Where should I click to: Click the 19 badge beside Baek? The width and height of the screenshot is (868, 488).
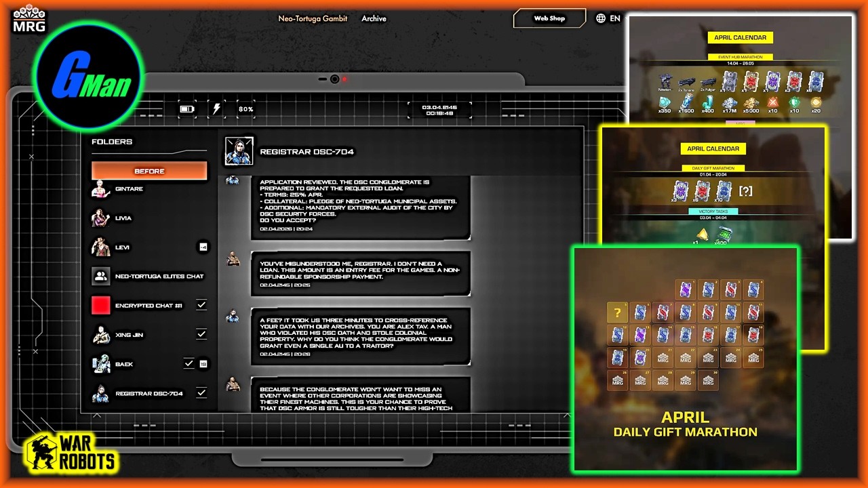pos(203,364)
